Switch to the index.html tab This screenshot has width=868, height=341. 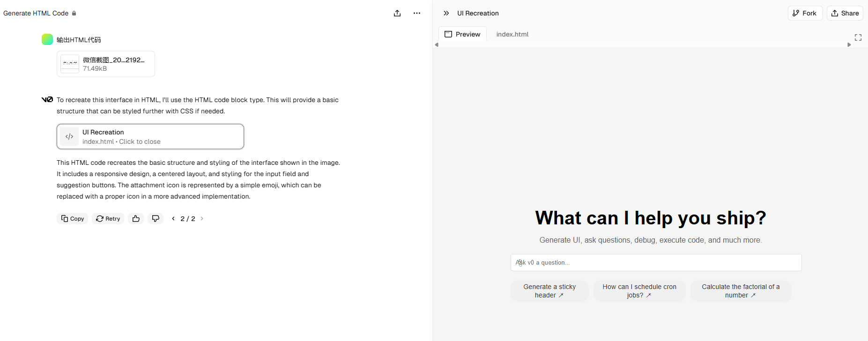coord(512,34)
